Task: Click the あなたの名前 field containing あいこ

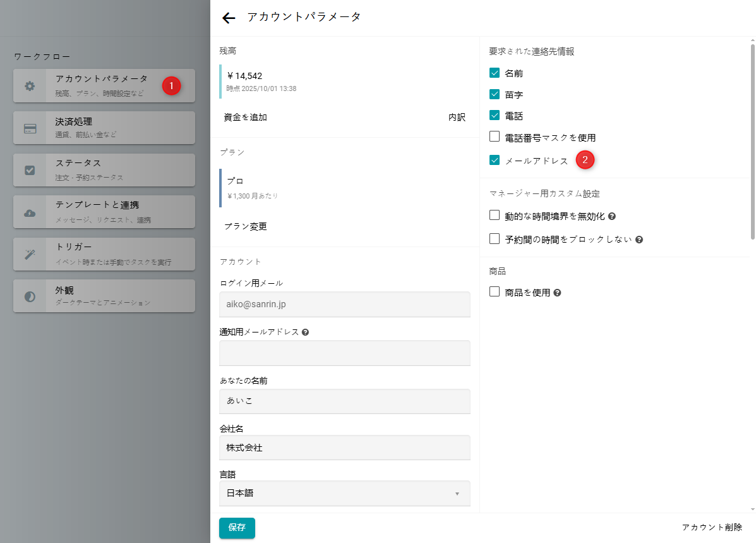Action: coord(345,401)
